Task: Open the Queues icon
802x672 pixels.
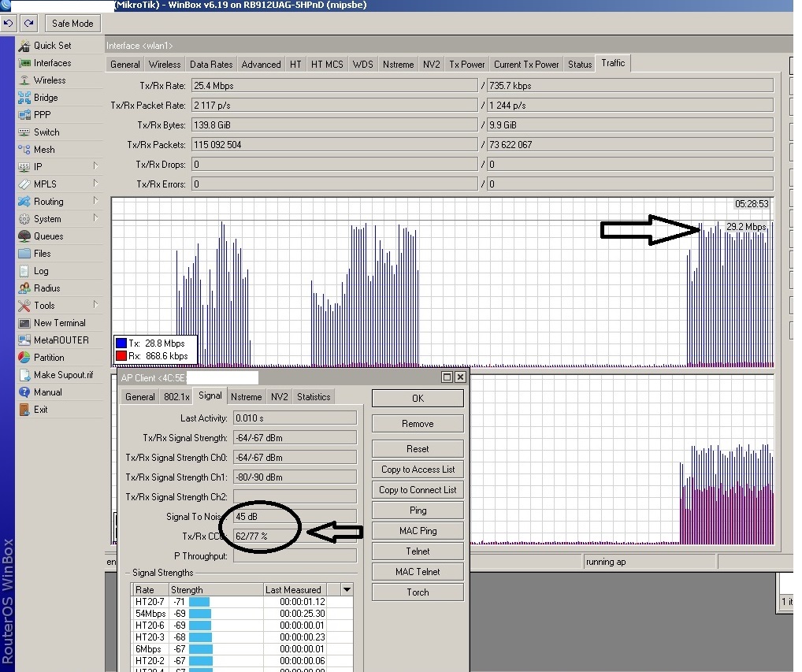Action: point(24,236)
